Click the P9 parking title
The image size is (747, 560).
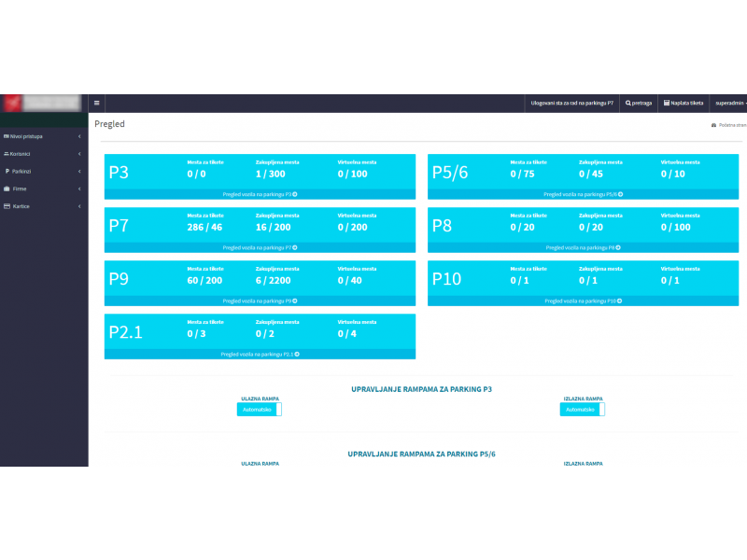click(119, 278)
